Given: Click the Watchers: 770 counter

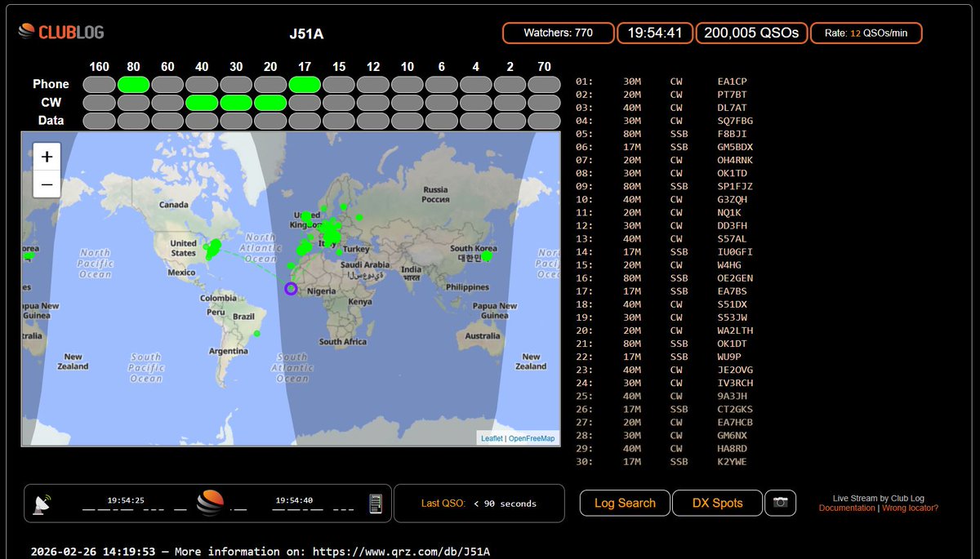Looking at the screenshot, I should [559, 33].
